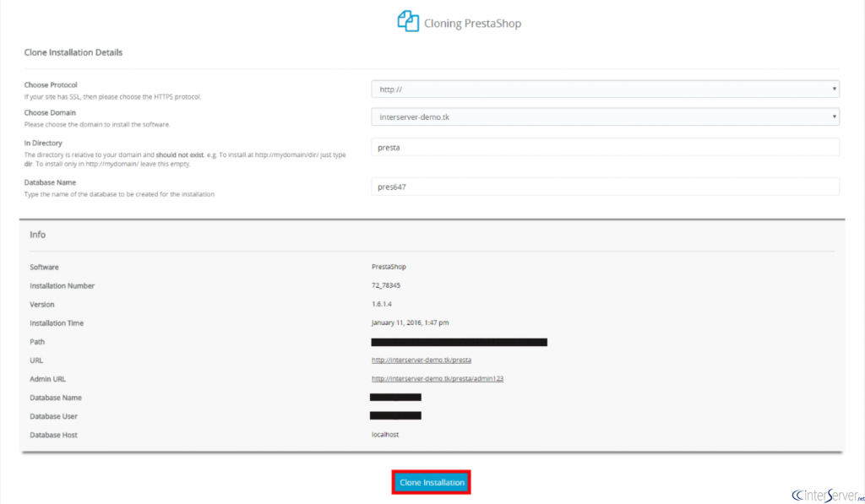The height and width of the screenshot is (504, 865).
Task: Open the interserver-demo.tk/presta URL link
Action: [422, 360]
